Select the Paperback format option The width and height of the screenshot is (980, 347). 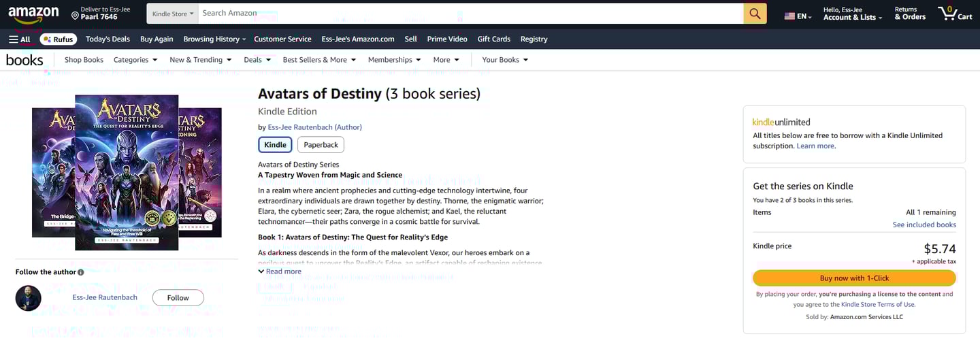click(x=321, y=145)
